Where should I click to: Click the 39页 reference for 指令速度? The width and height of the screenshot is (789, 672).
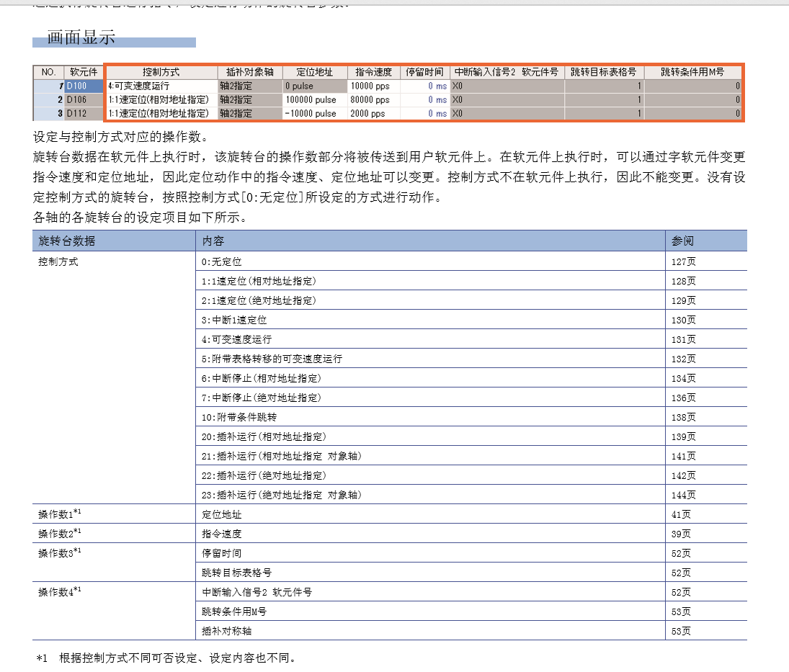point(681,534)
